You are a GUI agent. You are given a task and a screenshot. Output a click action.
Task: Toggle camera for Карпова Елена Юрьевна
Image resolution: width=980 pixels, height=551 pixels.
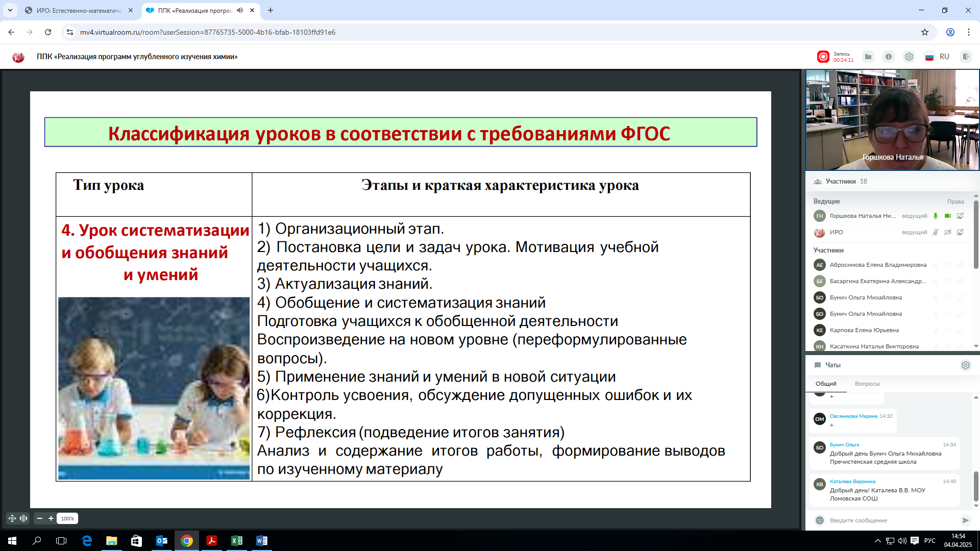pyautogui.click(x=948, y=331)
